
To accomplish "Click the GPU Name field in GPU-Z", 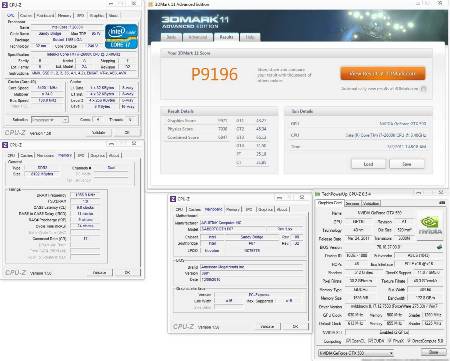I will (379, 212).
